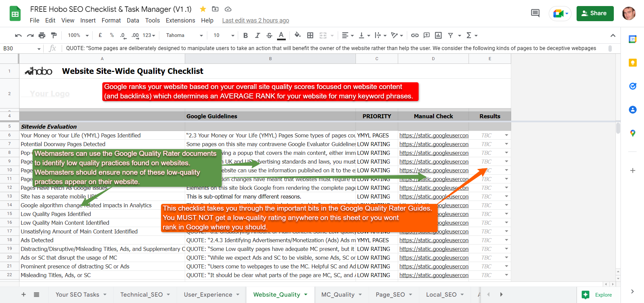Toggle strikethrough formatting

click(269, 35)
